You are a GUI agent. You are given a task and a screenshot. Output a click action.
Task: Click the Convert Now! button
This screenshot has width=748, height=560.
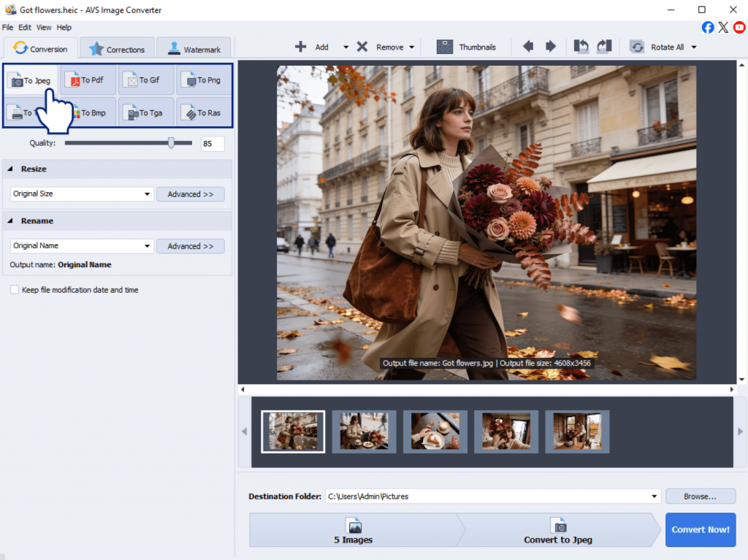click(x=701, y=529)
